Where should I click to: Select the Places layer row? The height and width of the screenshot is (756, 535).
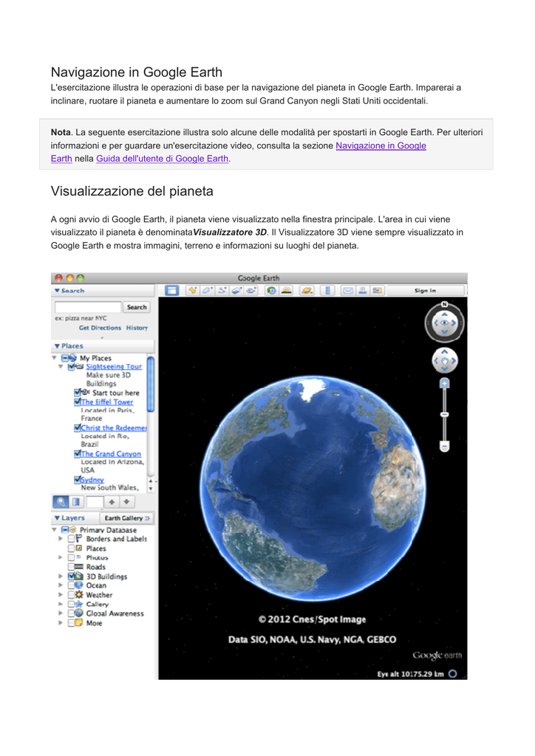tap(87, 549)
